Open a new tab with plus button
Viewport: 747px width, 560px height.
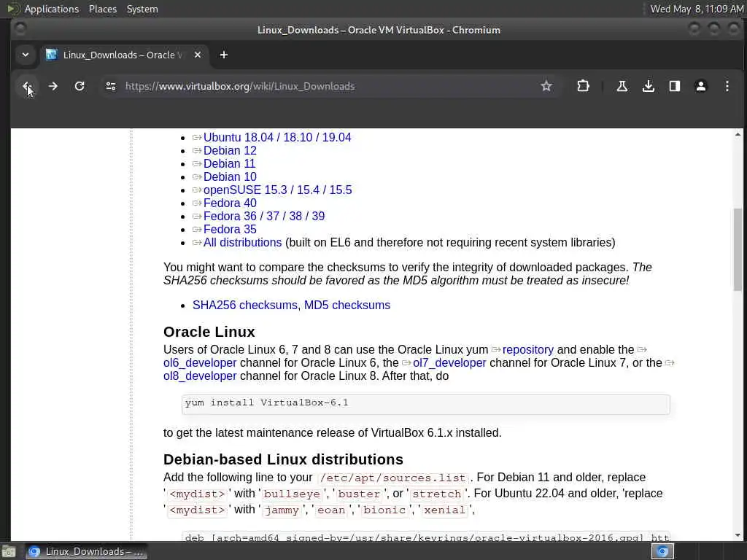click(223, 55)
